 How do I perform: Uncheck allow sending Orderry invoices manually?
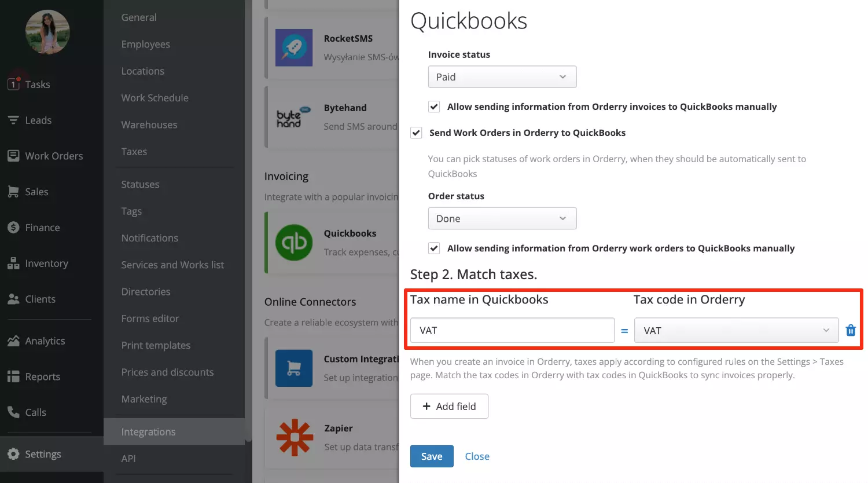click(434, 107)
